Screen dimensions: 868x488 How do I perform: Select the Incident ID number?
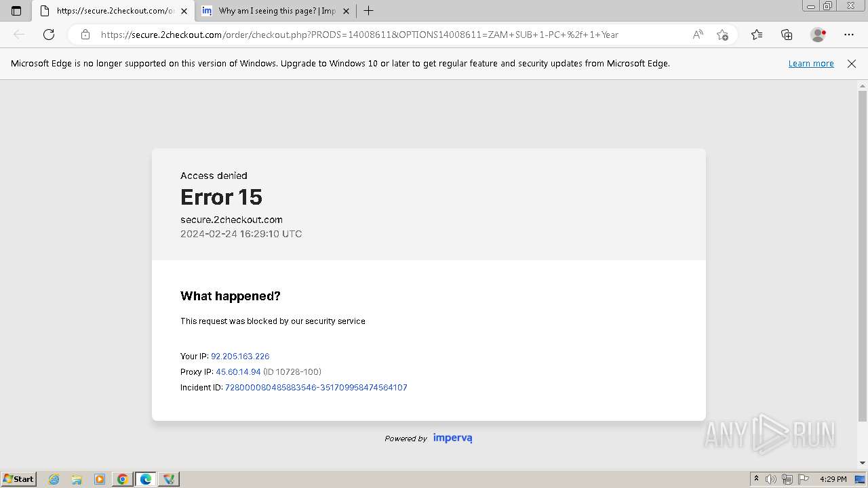coord(316,388)
